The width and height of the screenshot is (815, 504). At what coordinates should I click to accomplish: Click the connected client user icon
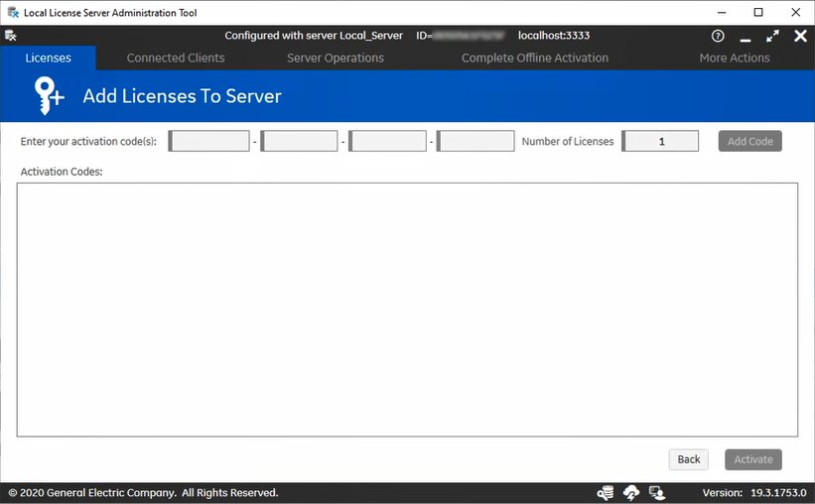[x=657, y=492]
